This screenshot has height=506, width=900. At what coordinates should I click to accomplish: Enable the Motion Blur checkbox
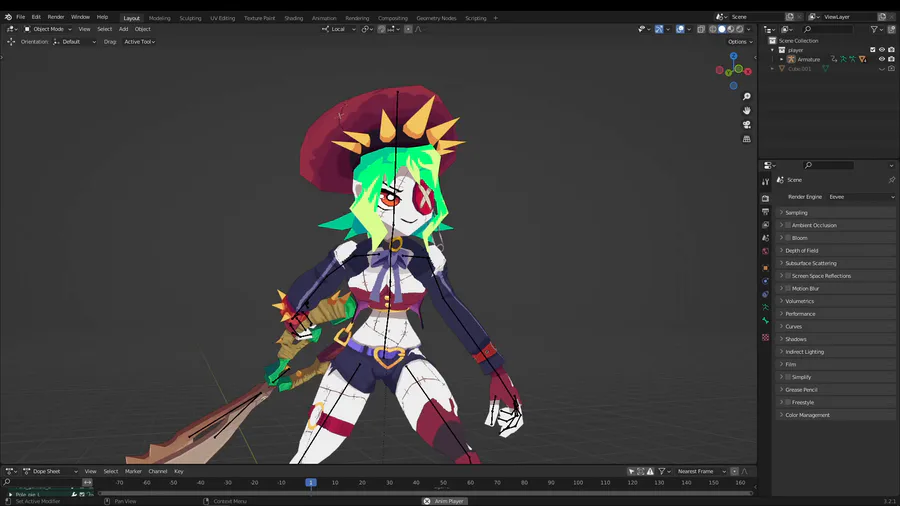click(788, 289)
